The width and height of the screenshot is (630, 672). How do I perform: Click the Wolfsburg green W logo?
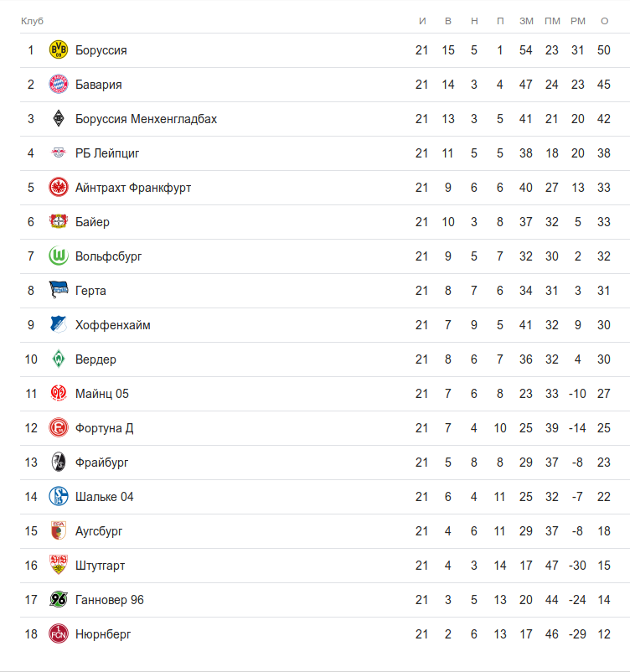(58, 256)
